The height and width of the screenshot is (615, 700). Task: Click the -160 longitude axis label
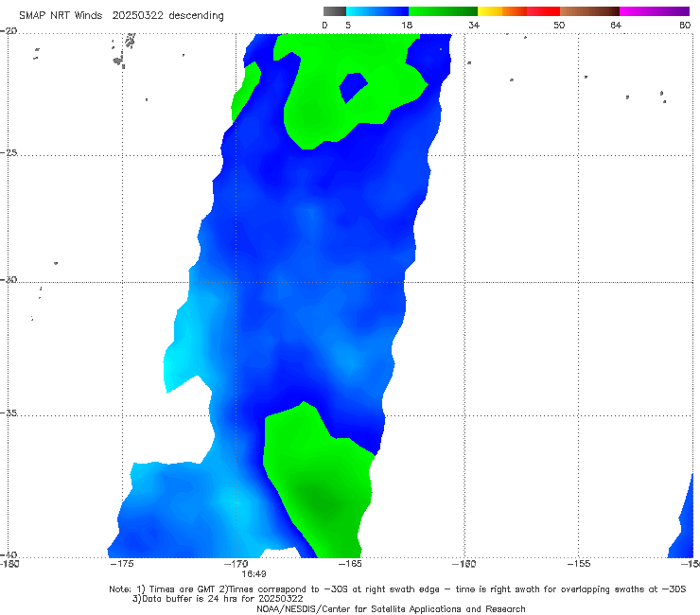click(x=464, y=564)
